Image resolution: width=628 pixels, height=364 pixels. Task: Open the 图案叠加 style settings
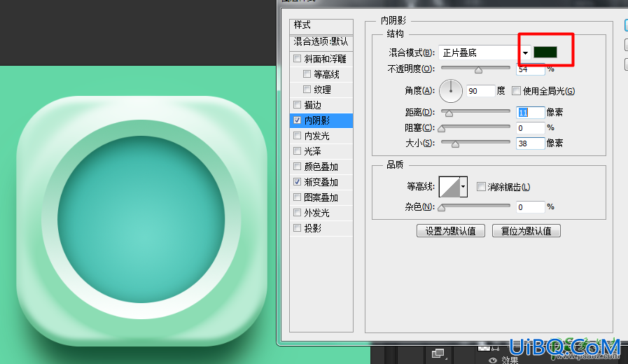[321, 197]
